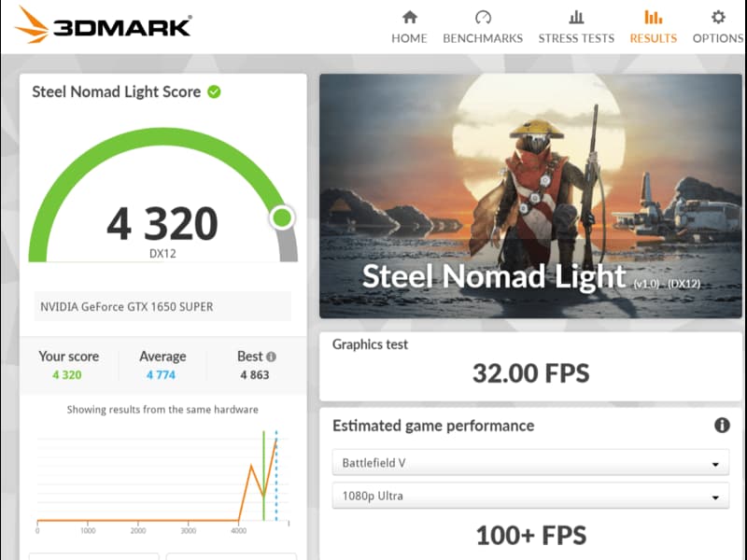Viewport: 747px width, 560px height.
Task: Click the info icon beside Best
Action: [271, 357]
